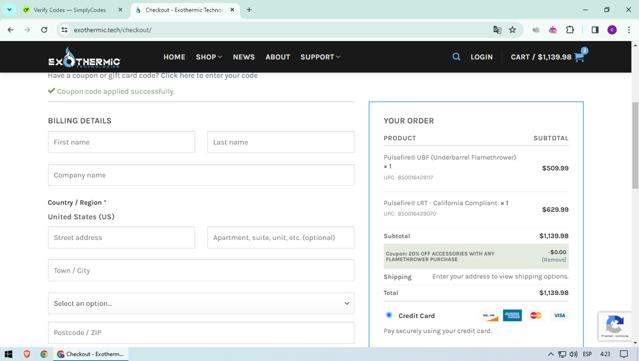Image resolution: width=639 pixels, height=361 pixels.
Task: Select the Credit Card payment radio button
Action: pos(389,315)
